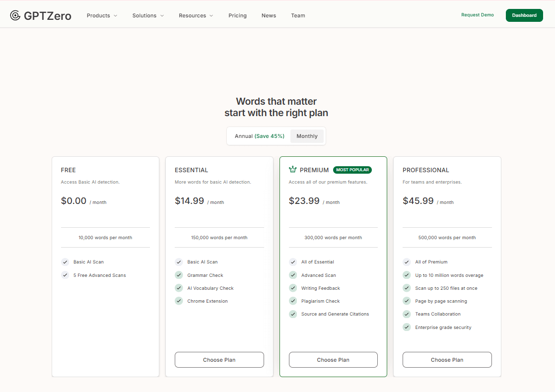Expand the Products dropdown menu
This screenshot has width=555, height=392.
coord(102,15)
